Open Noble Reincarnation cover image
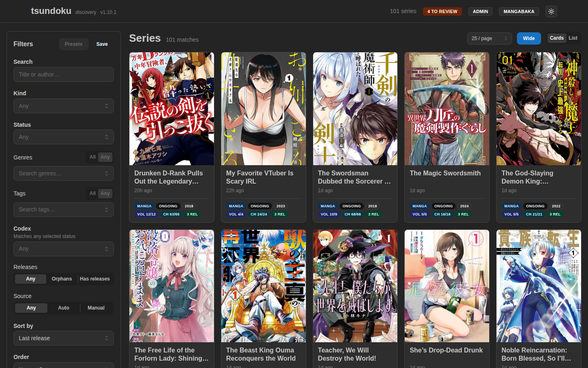Image resolution: width=588 pixels, height=368 pixels. [539, 286]
